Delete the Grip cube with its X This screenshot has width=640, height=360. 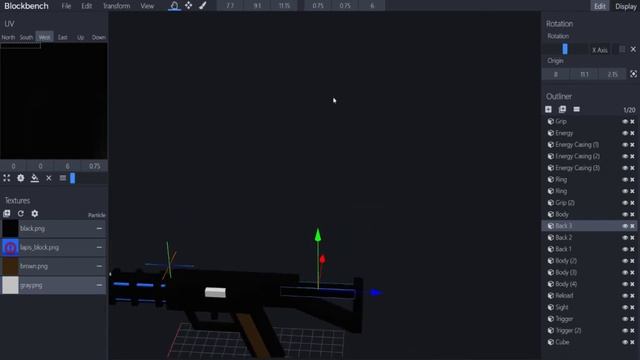632,122
